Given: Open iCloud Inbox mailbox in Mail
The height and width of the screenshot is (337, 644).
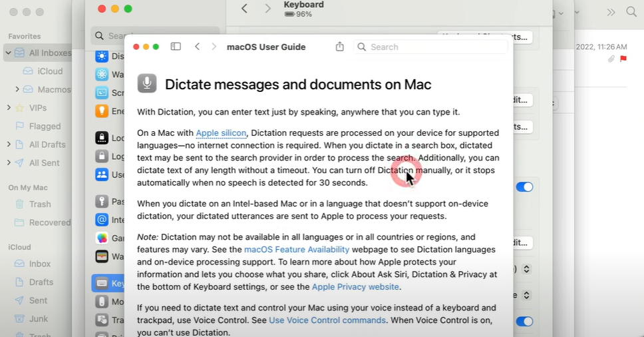Looking at the screenshot, I should [33, 264].
